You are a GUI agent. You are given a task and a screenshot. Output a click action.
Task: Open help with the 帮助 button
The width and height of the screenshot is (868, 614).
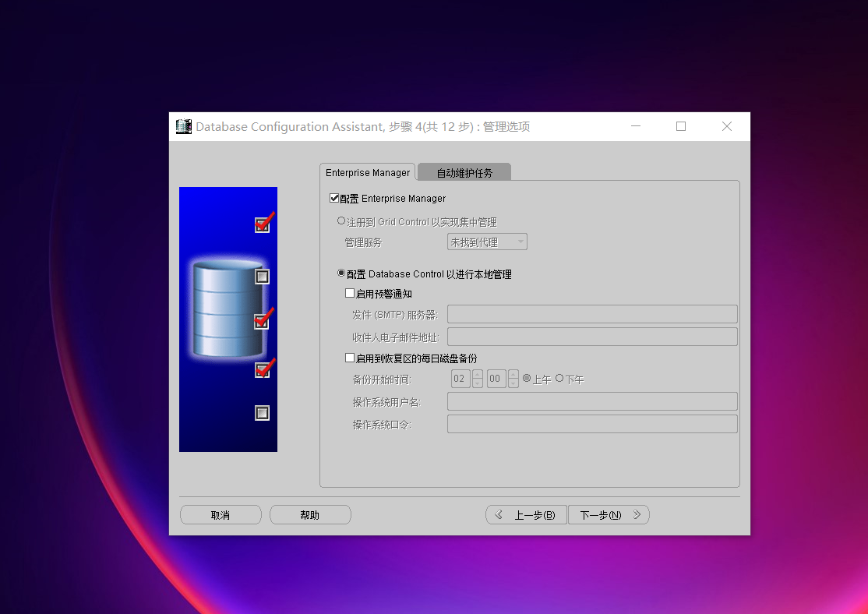coord(310,515)
